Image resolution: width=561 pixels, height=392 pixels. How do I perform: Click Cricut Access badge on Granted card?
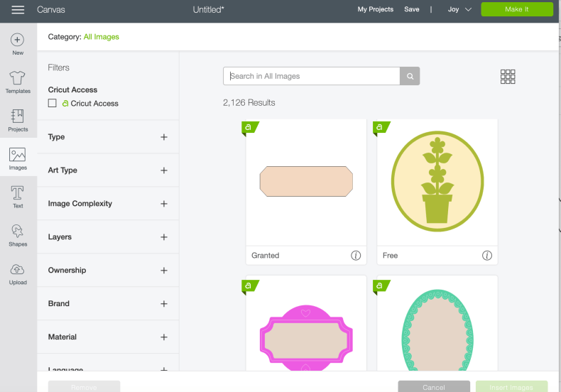tap(250, 128)
